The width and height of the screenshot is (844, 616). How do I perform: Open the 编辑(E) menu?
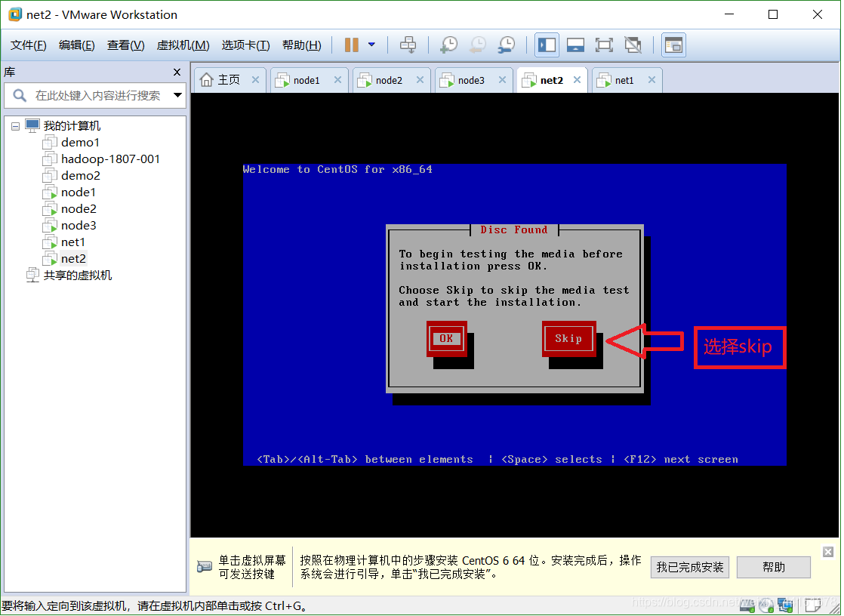(x=76, y=45)
